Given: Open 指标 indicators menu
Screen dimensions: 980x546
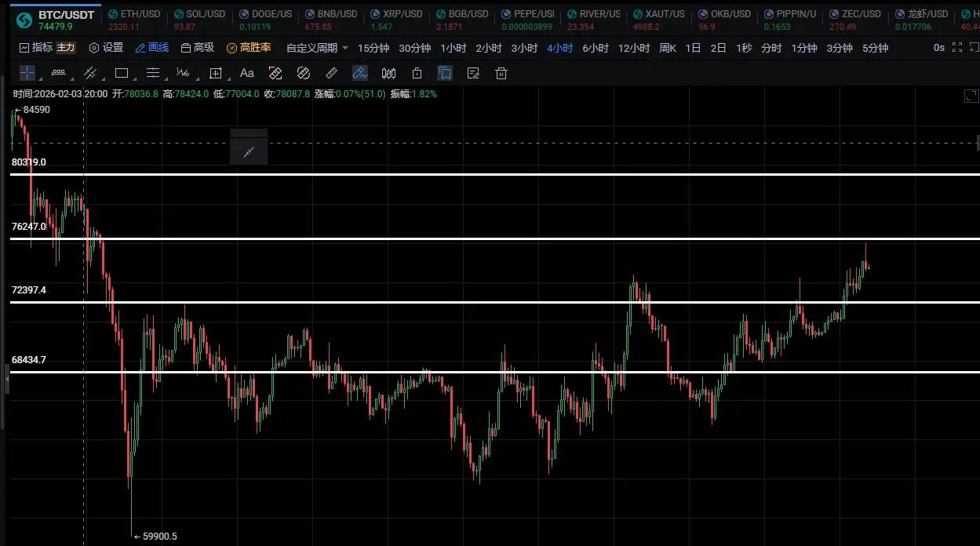Looking at the screenshot, I should click(36, 48).
